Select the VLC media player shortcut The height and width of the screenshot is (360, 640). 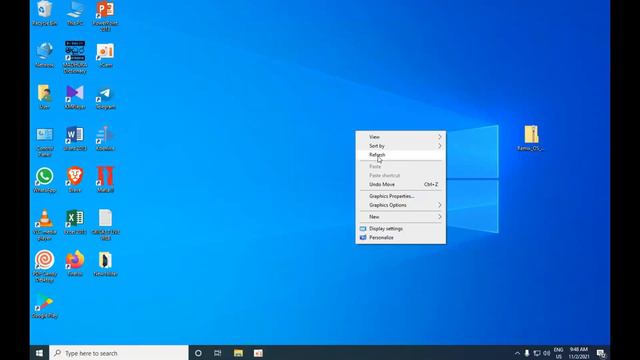[x=44, y=225]
